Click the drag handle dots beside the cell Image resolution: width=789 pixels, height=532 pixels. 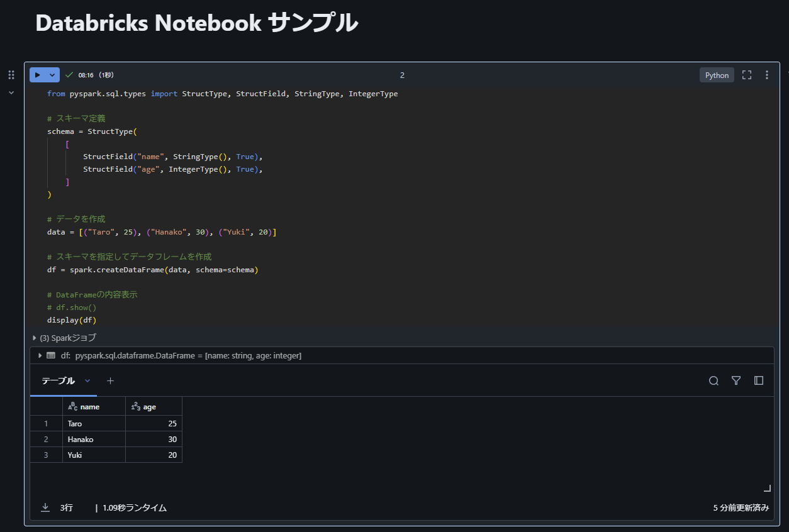[11, 74]
